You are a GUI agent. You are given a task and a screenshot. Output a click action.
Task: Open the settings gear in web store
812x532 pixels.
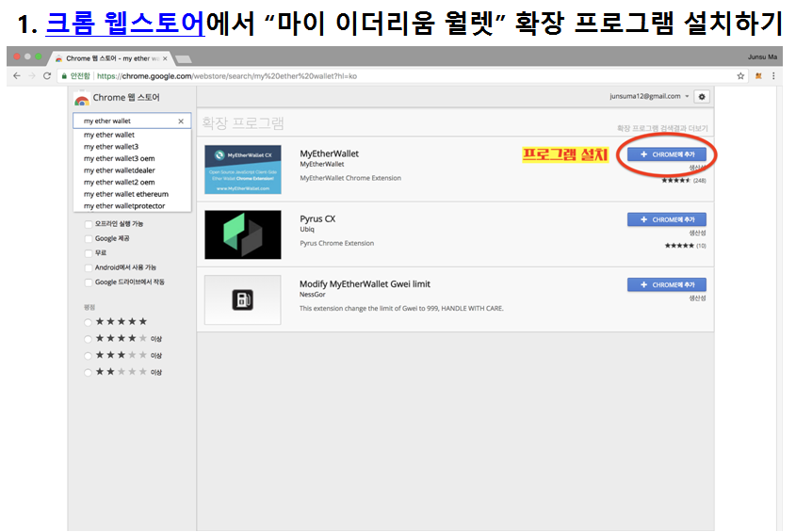(x=702, y=96)
